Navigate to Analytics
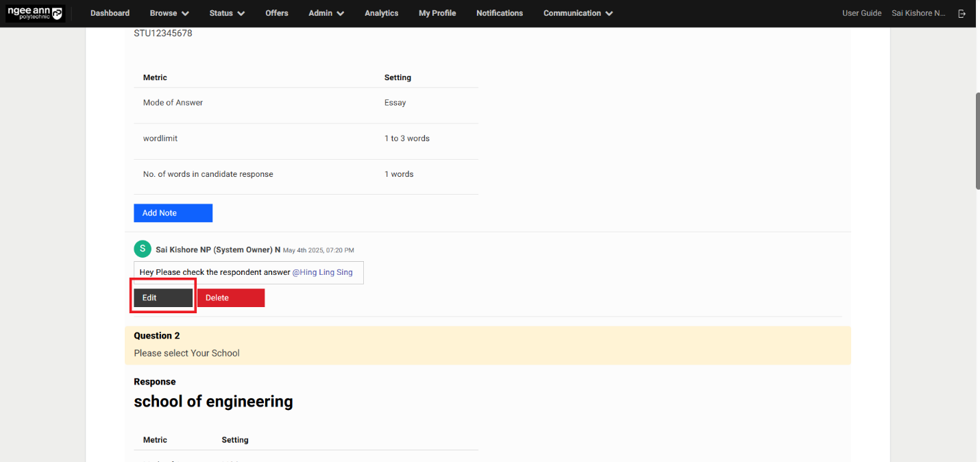The image size is (980, 462). click(x=381, y=13)
